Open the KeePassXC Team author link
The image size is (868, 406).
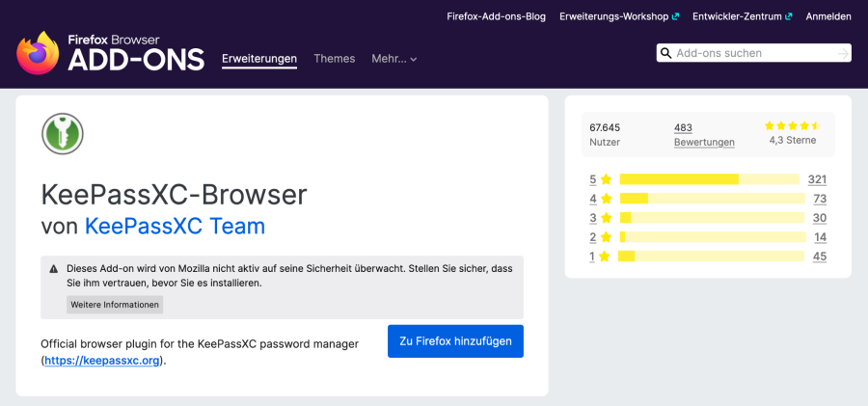pyautogui.click(x=175, y=226)
